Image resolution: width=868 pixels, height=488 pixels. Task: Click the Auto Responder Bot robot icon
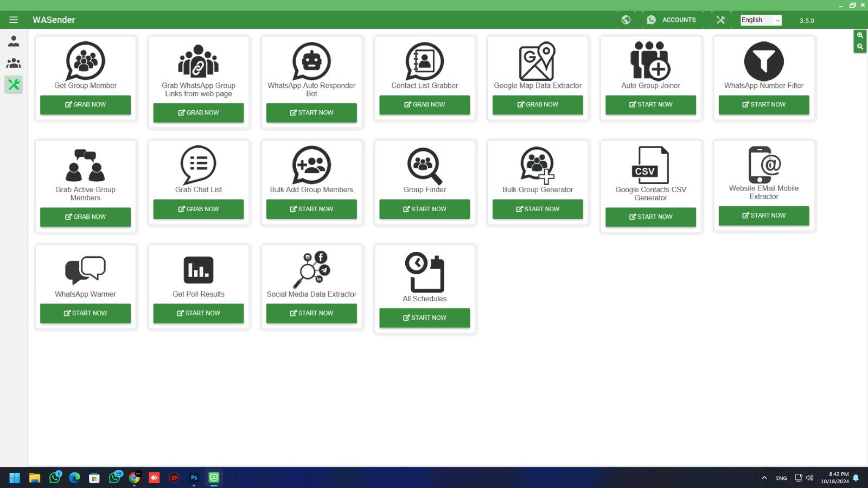click(x=311, y=61)
